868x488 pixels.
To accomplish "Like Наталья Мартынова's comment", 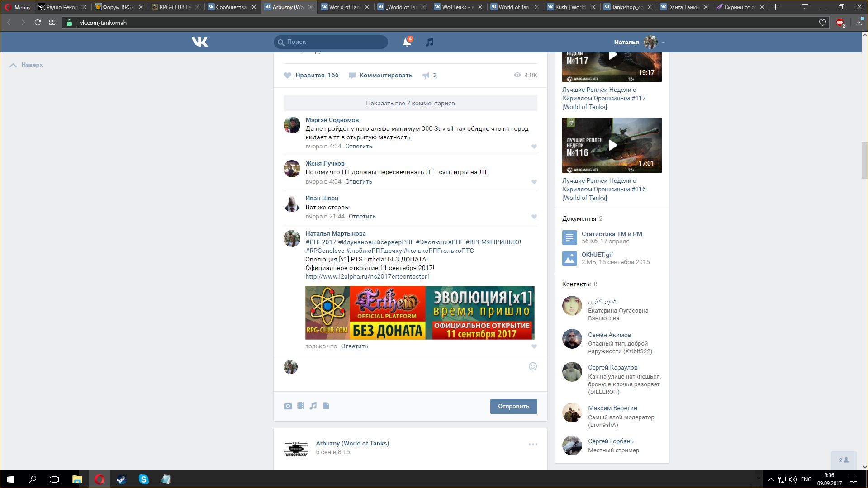I will [534, 346].
